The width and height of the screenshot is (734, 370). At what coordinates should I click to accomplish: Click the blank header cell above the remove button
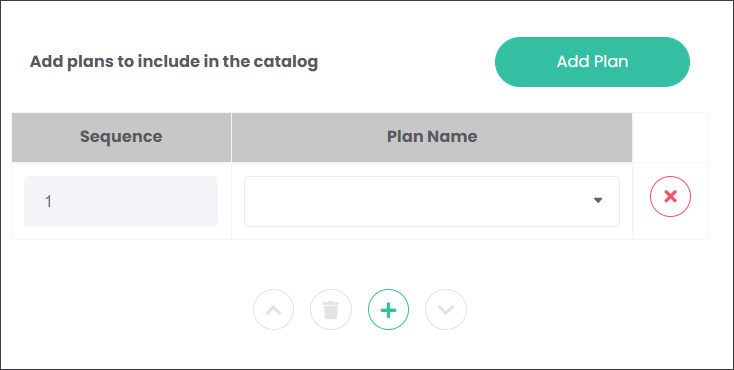(671, 137)
